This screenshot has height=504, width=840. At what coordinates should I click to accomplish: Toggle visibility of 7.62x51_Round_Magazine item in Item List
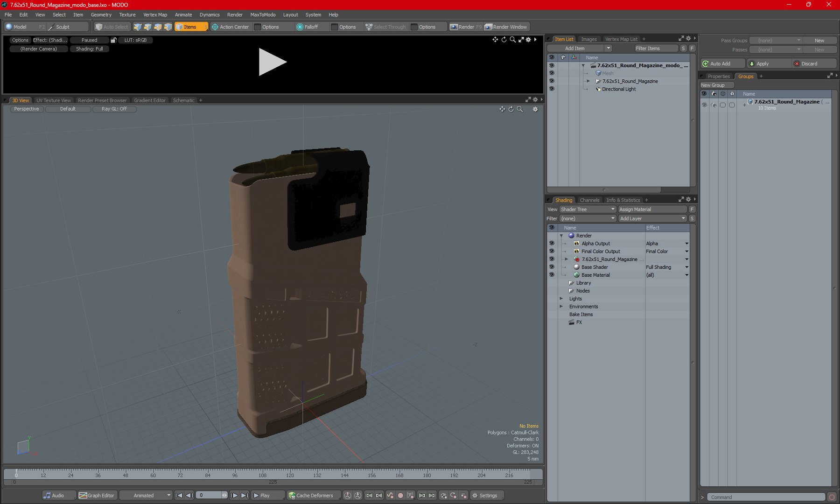click(552, 81)
